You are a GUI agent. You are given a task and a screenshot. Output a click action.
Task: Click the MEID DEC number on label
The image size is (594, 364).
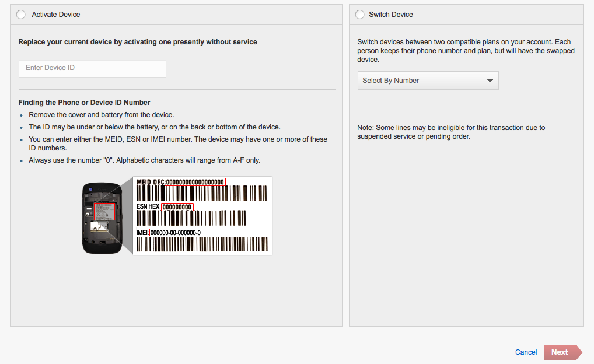click(x=195, y=182)
